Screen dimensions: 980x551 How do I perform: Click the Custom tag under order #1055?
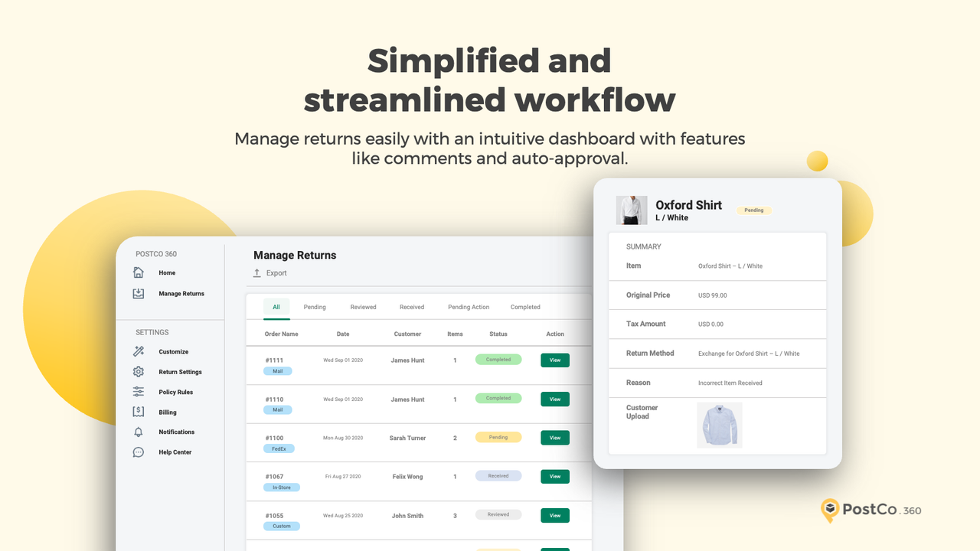(x=282, y=527)
